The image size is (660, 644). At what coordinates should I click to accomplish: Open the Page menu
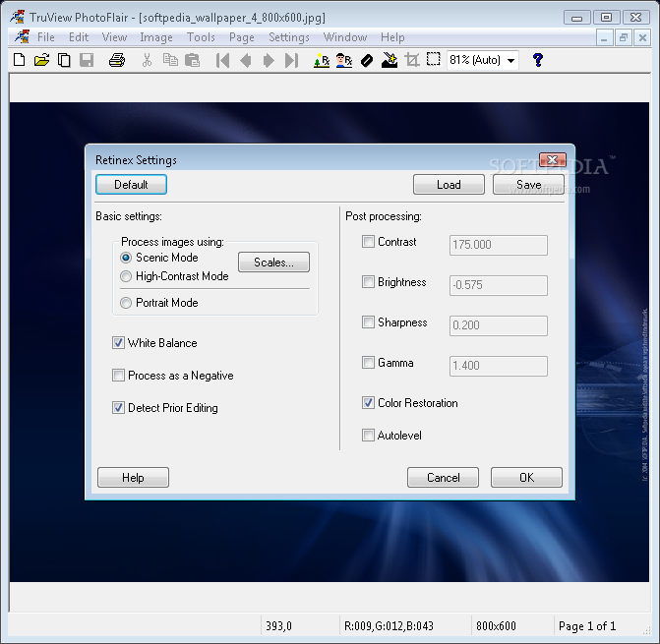pos(242,37)
